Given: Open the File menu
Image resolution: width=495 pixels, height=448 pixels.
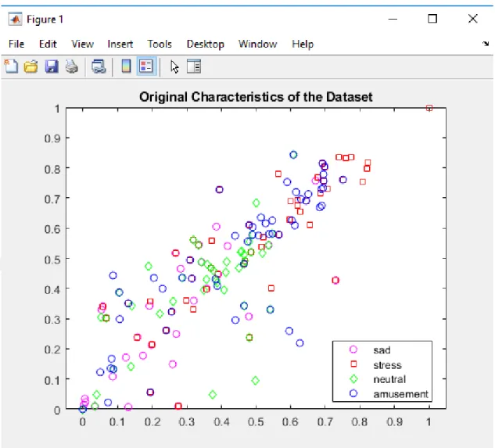Looking at the screenshot, I should pos(16,44).
